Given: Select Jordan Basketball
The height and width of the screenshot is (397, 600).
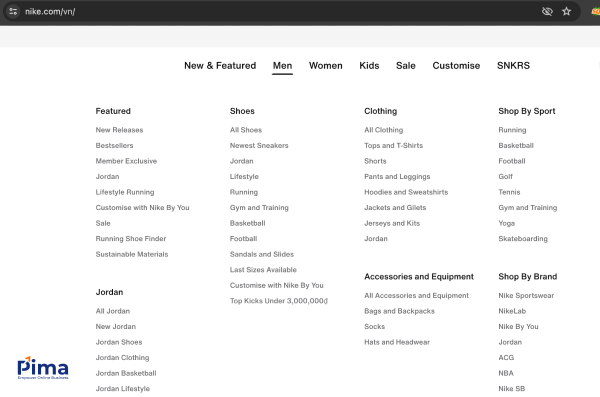Looking at the screenshot, I should (x=126, y=373).
